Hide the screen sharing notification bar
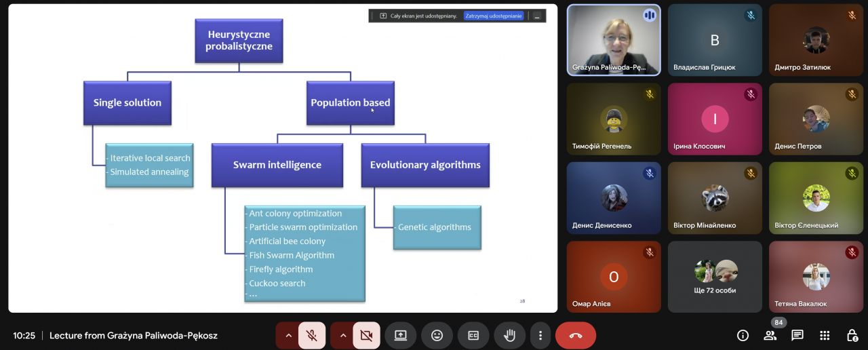Image resolution: width=868 pixels, height=350 pixels. (x=537, y=16)
